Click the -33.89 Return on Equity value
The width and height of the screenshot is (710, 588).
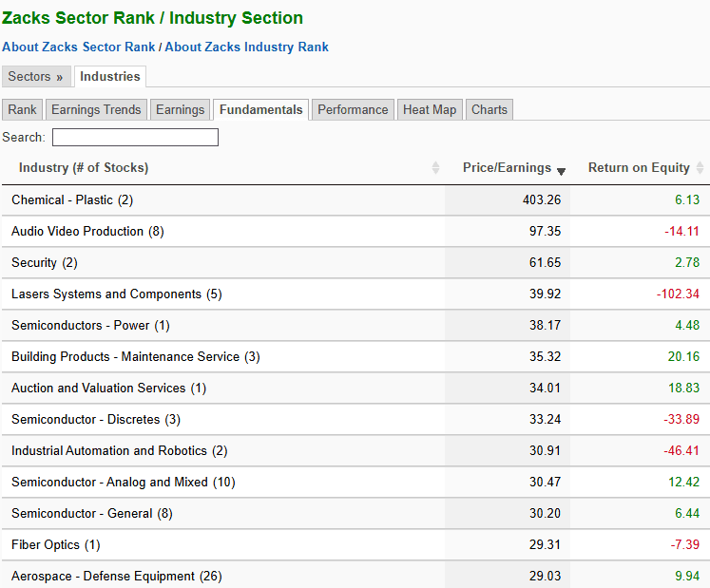pos(681,419)
